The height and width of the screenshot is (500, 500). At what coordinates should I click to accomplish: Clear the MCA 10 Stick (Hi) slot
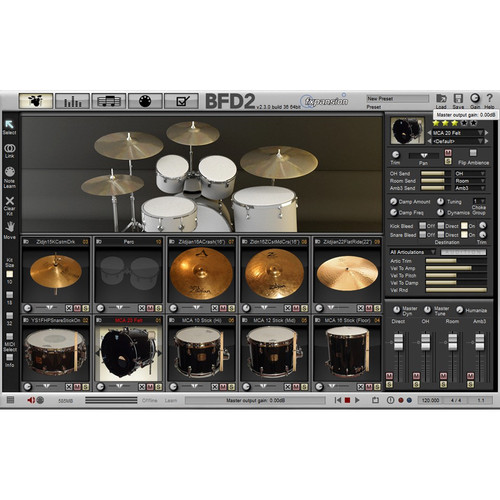[215, 387]
